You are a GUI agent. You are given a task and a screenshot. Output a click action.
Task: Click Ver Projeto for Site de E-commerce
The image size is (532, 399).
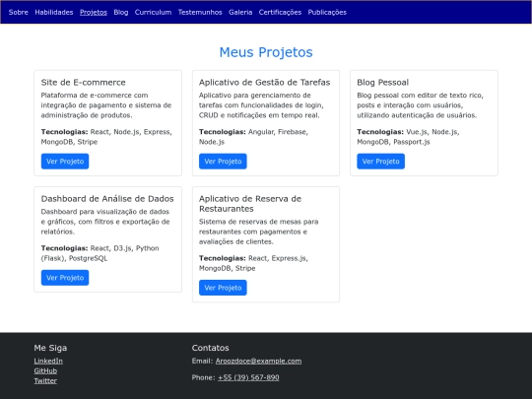65,162
